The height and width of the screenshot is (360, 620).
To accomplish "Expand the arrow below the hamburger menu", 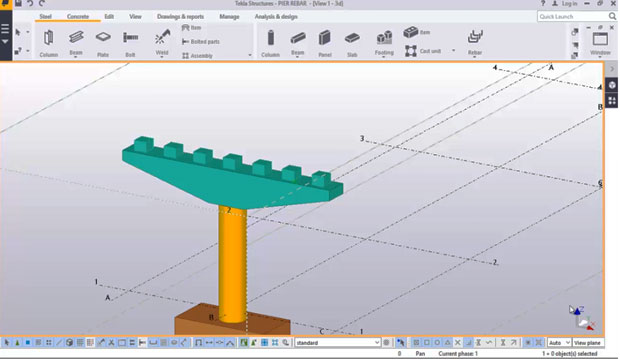I will (x=5, y=42).
